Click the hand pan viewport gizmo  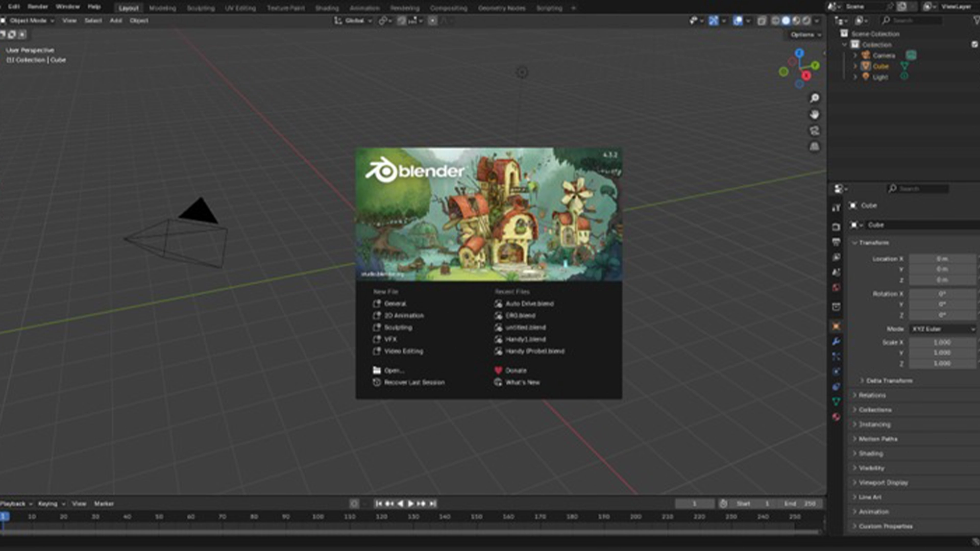[815, 114]
